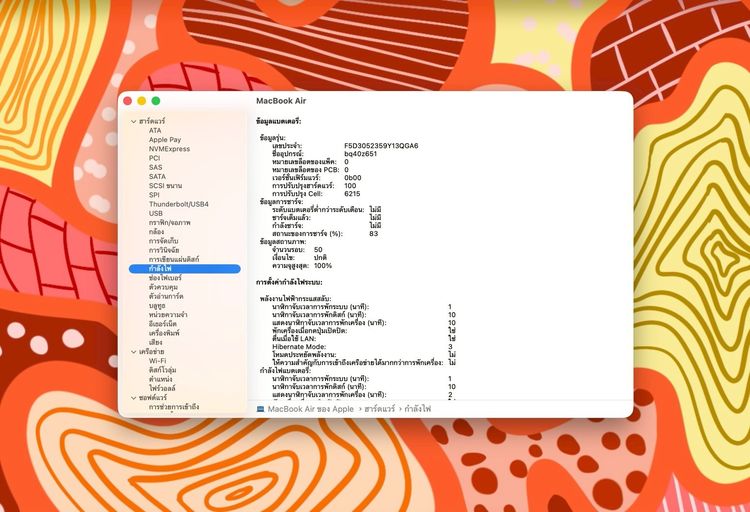Select เครื่องพิมพ์ in the sidebar

click(x=164, y=333)
